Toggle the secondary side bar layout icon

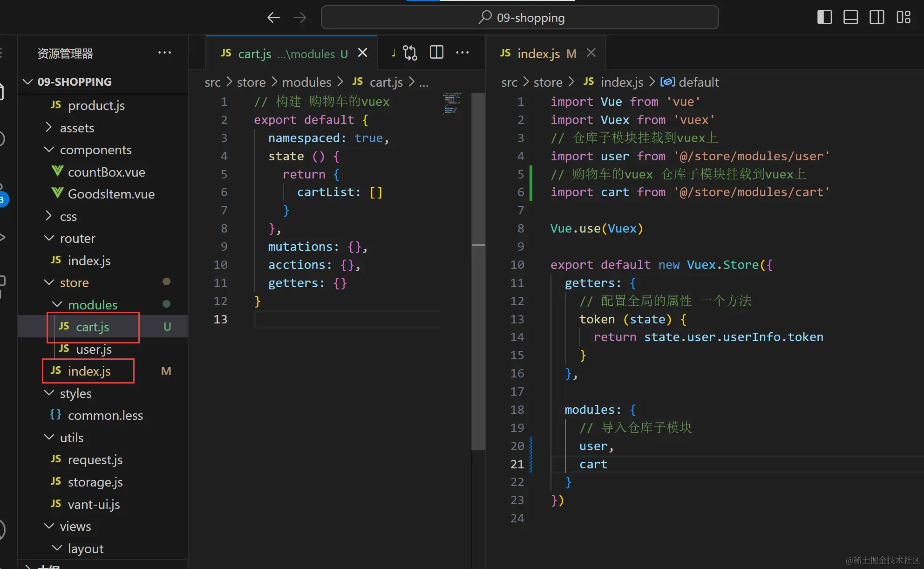coord(876,17)
